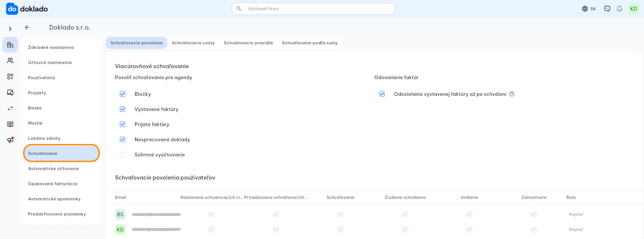
Task: Open the transfers arrows sidebar icon
Action: [x=10, y=108]
